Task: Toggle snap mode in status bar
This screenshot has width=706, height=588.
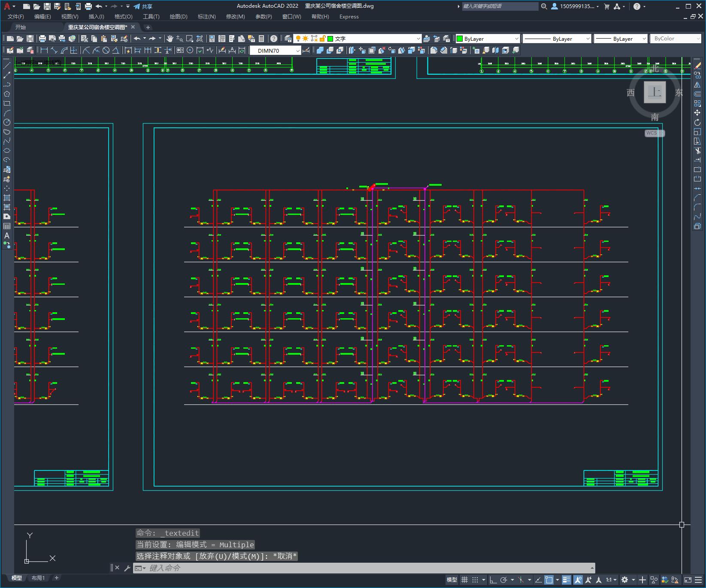Action: [x=475, y=580]
